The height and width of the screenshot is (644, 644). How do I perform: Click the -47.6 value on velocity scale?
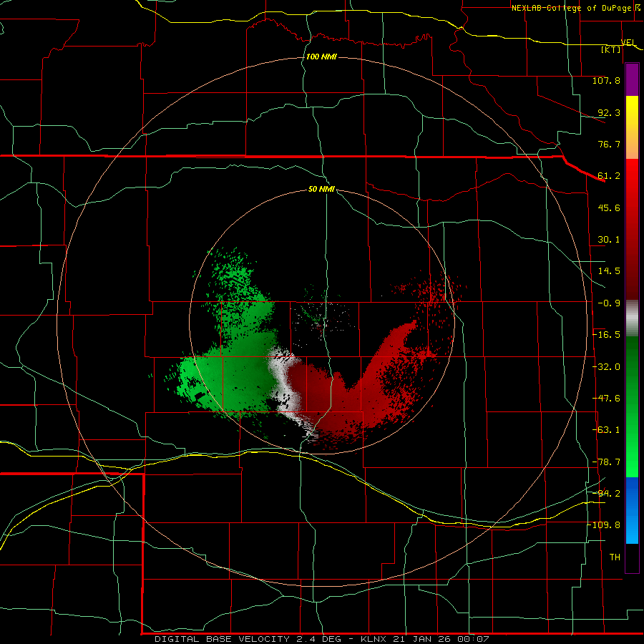click(x=606, y=399)
